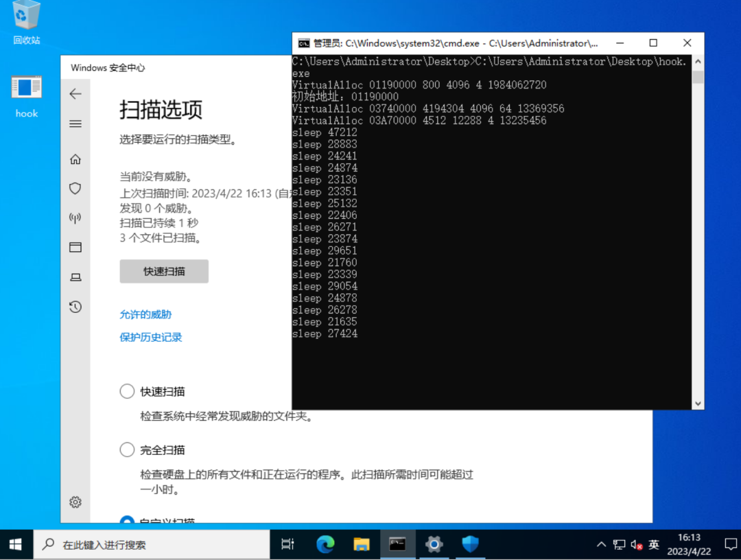Select 快速扫描 radio option
The width and height of the screenshot is (741, 560).
127,391
